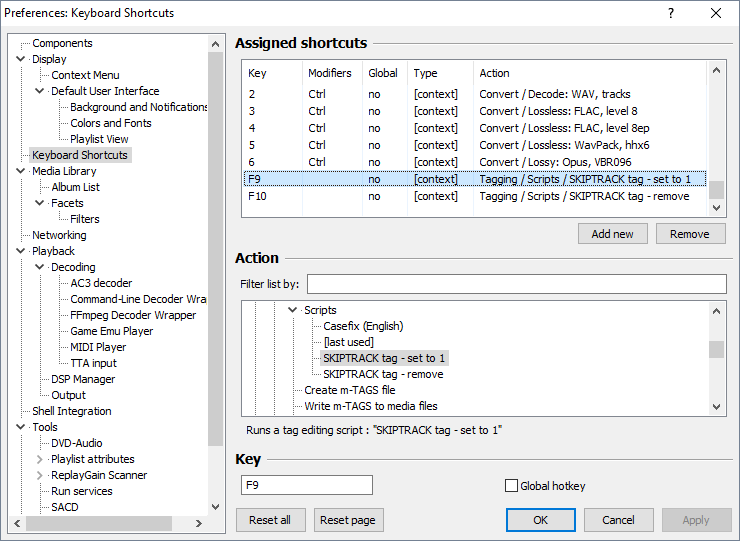
Task: Open the Colors and Fonts page
Action: (x=110, y=123)
